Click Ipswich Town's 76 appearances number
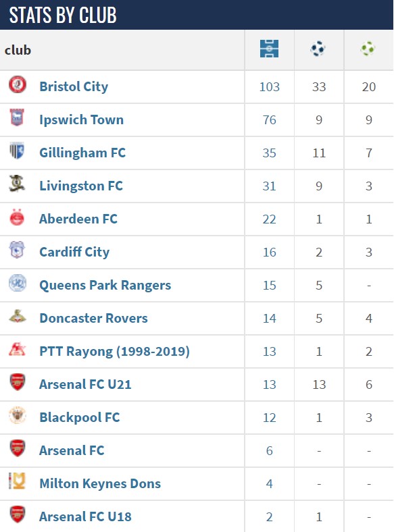 [270, 120]
